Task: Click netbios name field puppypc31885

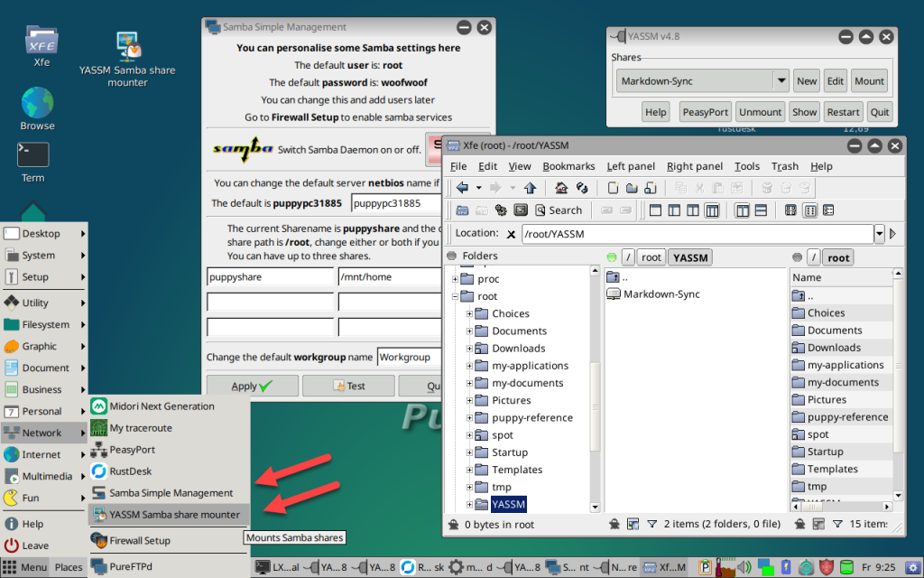Action: point(397,203)
